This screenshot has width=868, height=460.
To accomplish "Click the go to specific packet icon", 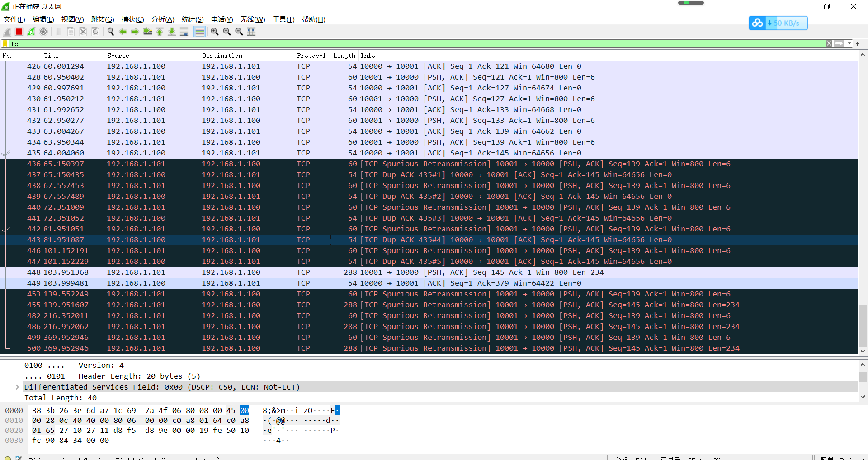I will coord(147,32).
